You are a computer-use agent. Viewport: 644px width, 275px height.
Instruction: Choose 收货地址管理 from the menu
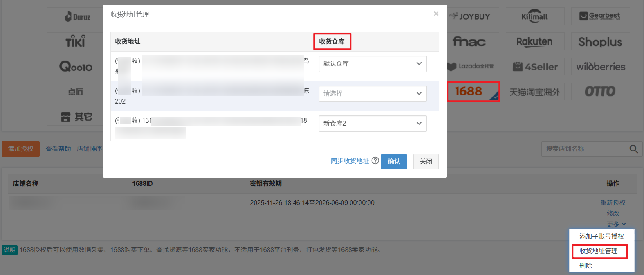pos(598,251)
